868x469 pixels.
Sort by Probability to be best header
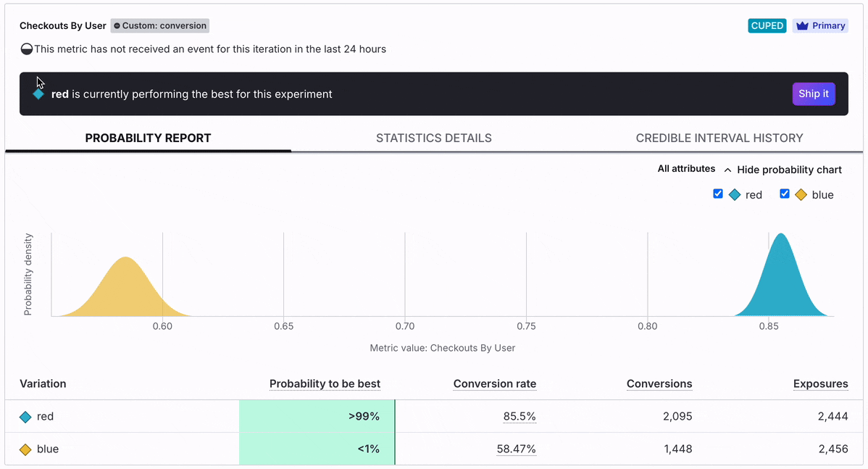click(x=325, y=383)
